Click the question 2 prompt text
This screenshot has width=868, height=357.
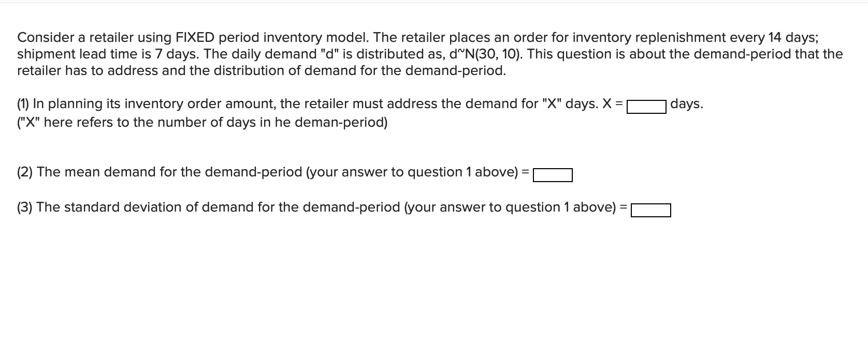269,172
